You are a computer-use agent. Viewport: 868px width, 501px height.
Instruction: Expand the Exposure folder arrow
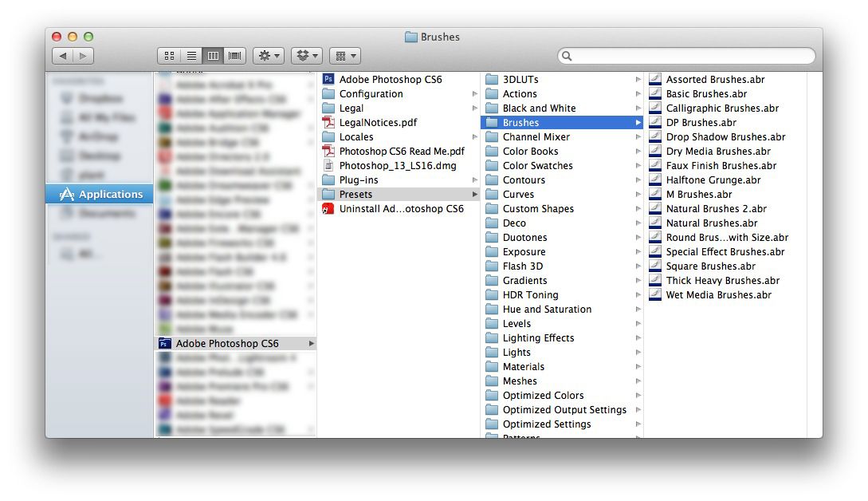click(638, 251)
